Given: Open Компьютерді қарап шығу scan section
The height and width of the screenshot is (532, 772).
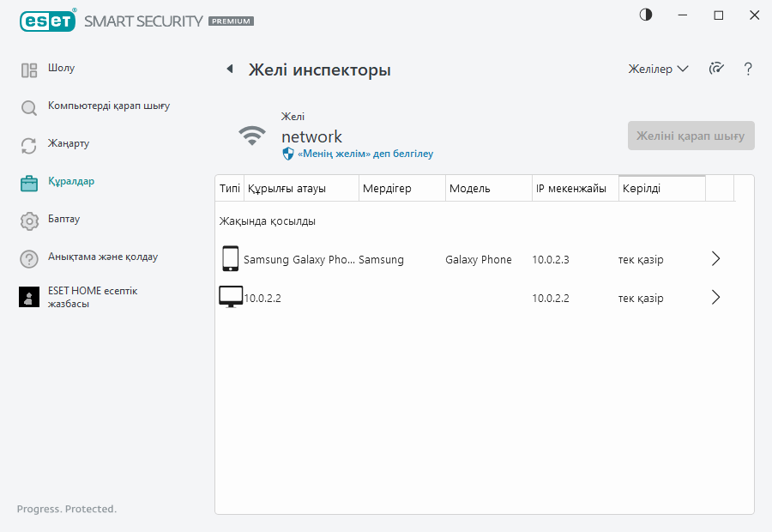Looking at the screenshot, I should point(108,106).
